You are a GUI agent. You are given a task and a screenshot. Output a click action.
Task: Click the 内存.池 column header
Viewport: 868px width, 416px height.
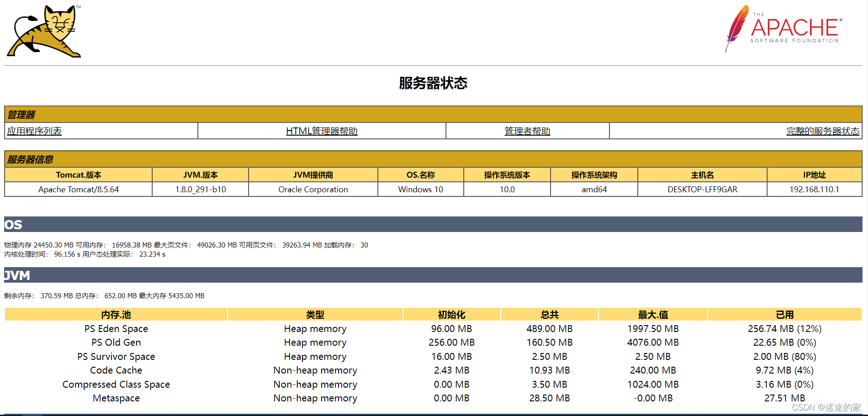pos(116,315)
